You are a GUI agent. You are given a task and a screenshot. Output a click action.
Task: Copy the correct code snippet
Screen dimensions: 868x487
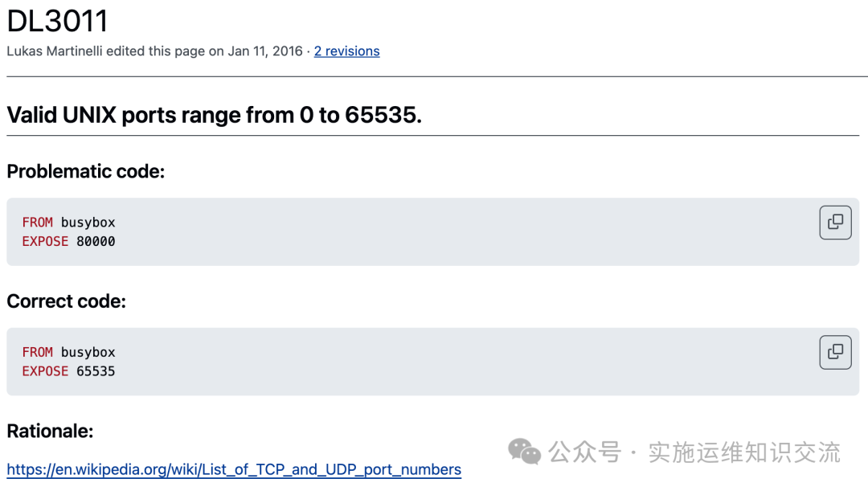835,352
